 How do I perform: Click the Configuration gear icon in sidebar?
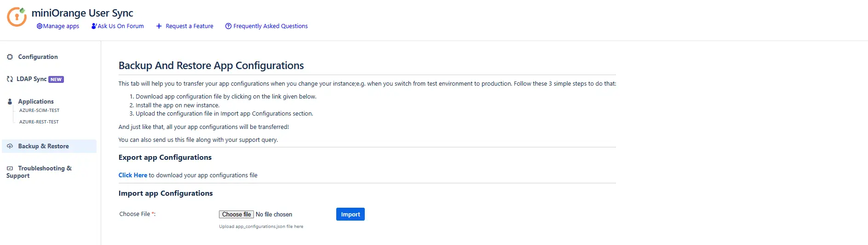(10, 57)
